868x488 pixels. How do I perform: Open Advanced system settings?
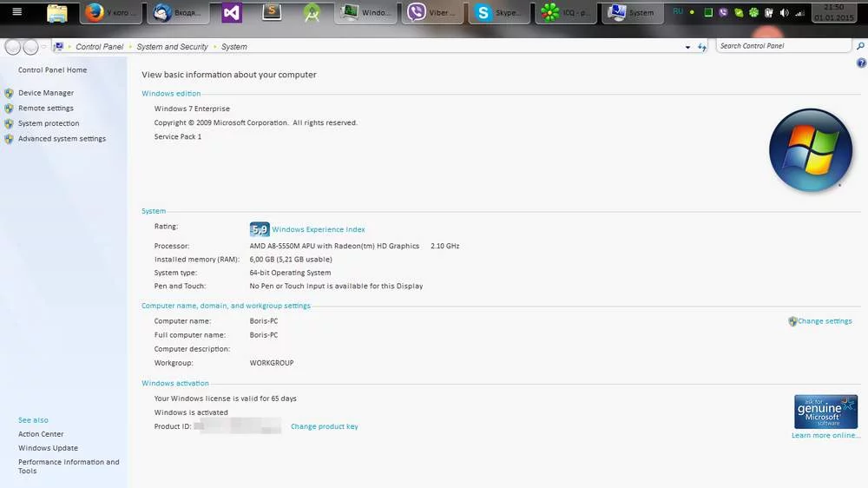click(62, 138)
